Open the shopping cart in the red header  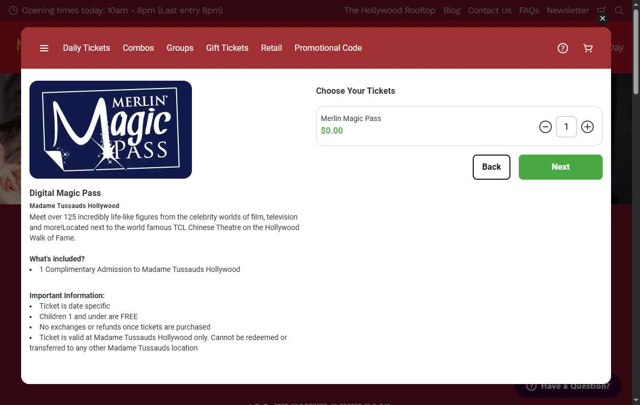click(588, 48)
